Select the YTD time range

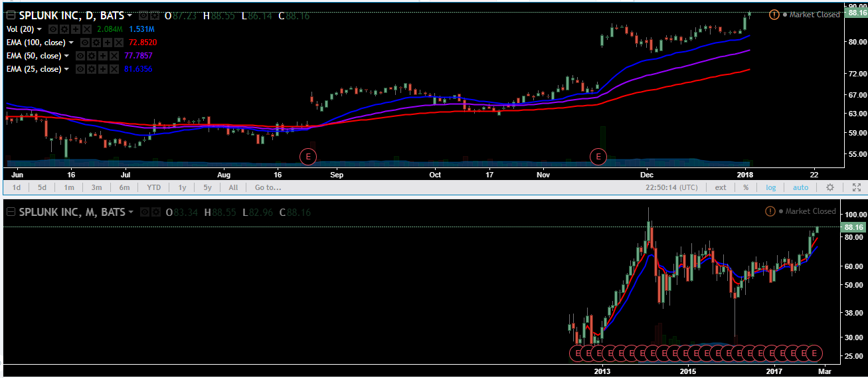tap(153, 187)
